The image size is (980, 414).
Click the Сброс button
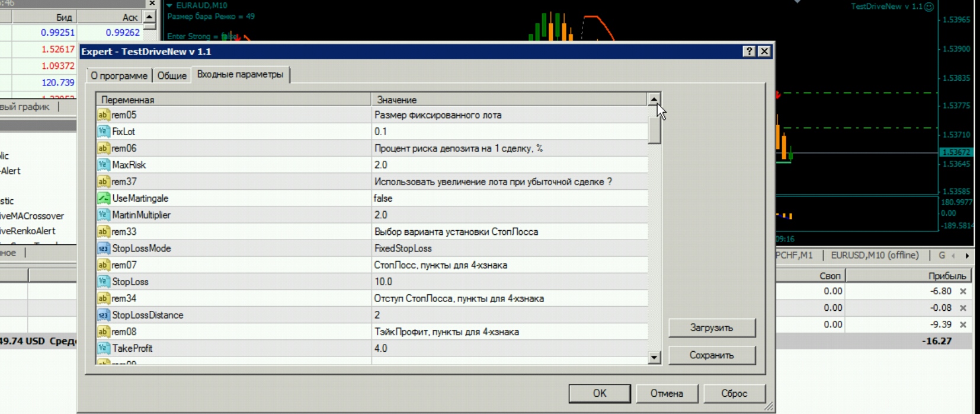pyautogui.click(x=734, y=393)
